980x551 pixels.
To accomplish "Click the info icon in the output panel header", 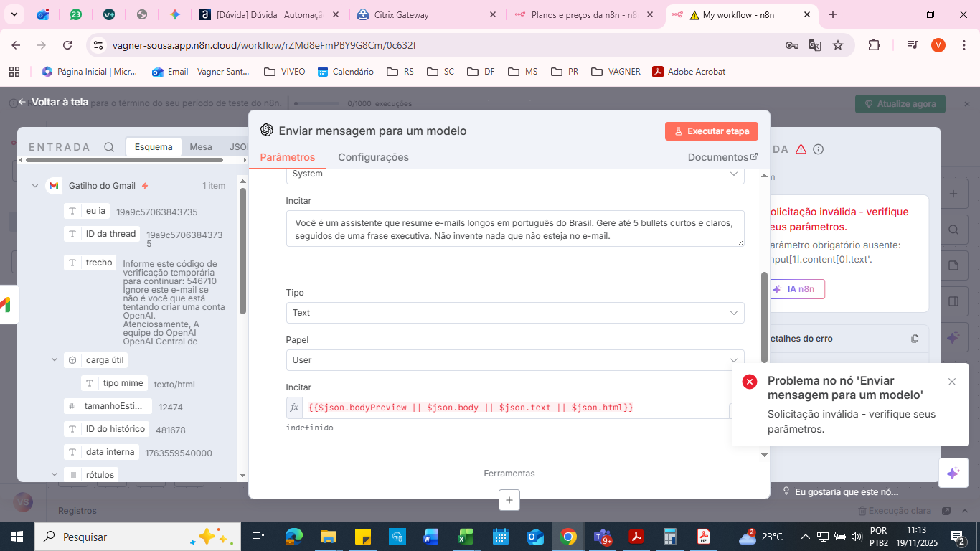I will [x=818, y=149].
